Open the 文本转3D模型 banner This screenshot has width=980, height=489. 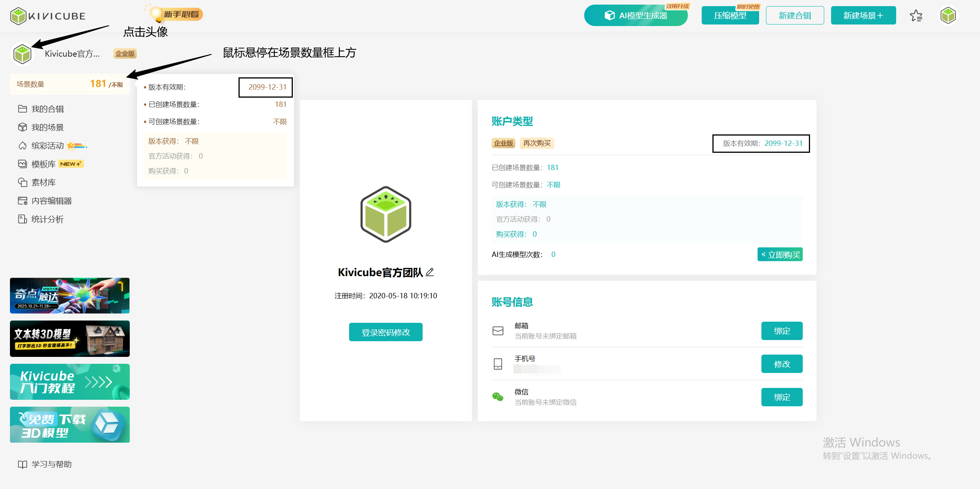(70, 339)
